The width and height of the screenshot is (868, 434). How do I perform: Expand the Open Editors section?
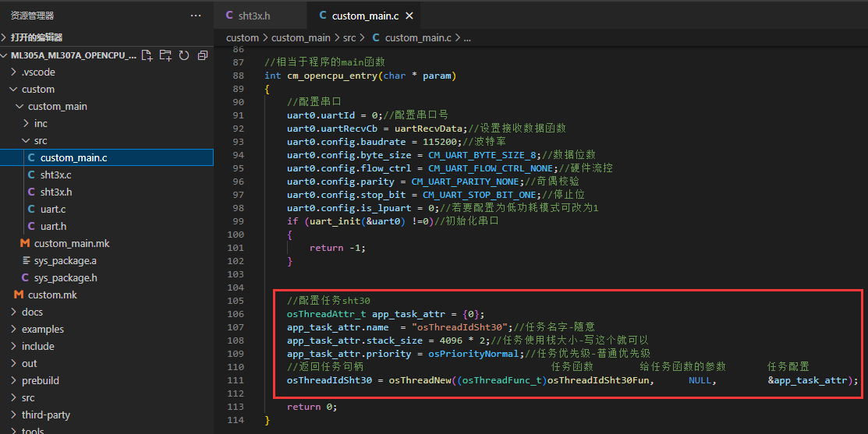(x=37, y=37)
